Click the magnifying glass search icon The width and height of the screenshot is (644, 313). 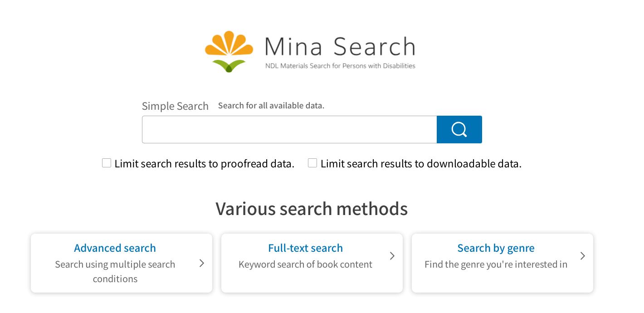[x=459, y=129]
